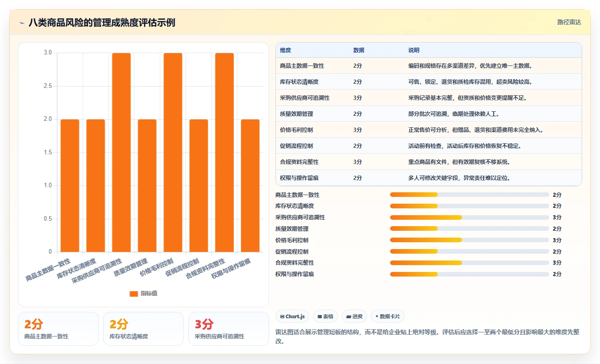
Task: Click the 价格毛利控制 progress bar
Action: click(x=469, y=240)
